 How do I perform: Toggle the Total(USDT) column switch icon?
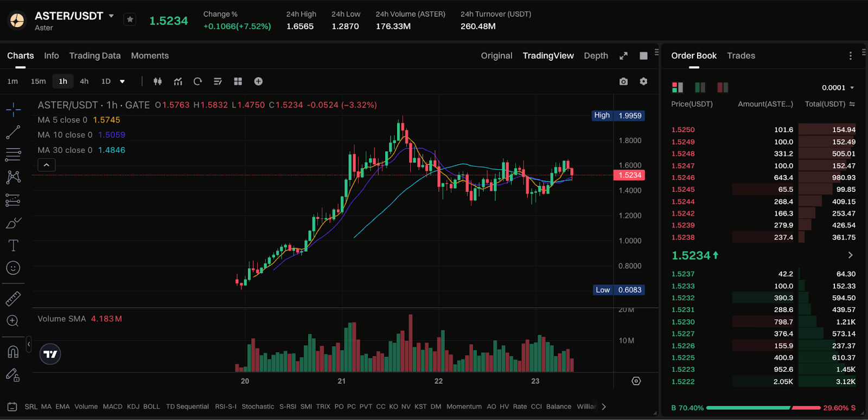[x=852, y=104]
